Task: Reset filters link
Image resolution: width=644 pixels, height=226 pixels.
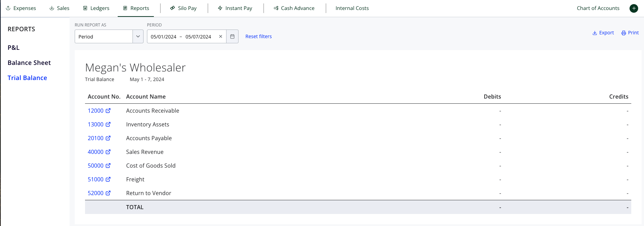Action: (258, 36)
